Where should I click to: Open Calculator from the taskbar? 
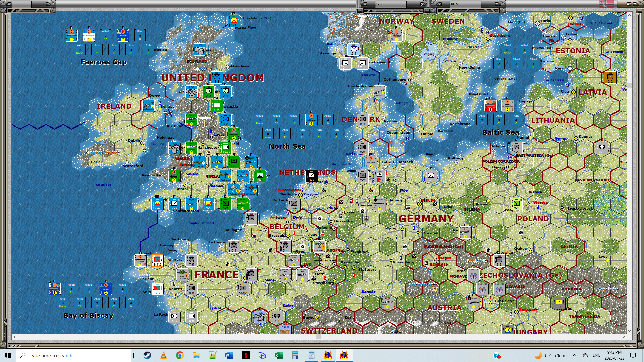pos(295,355)
